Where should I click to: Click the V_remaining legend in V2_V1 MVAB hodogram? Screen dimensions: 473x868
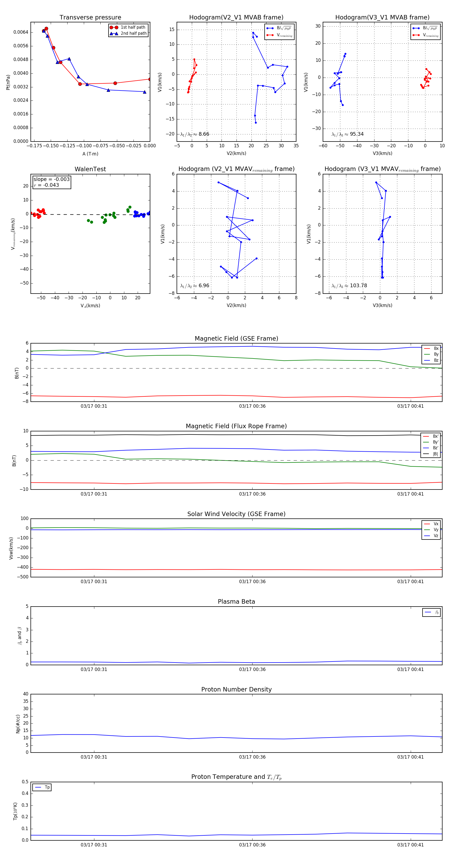(279, 35)
